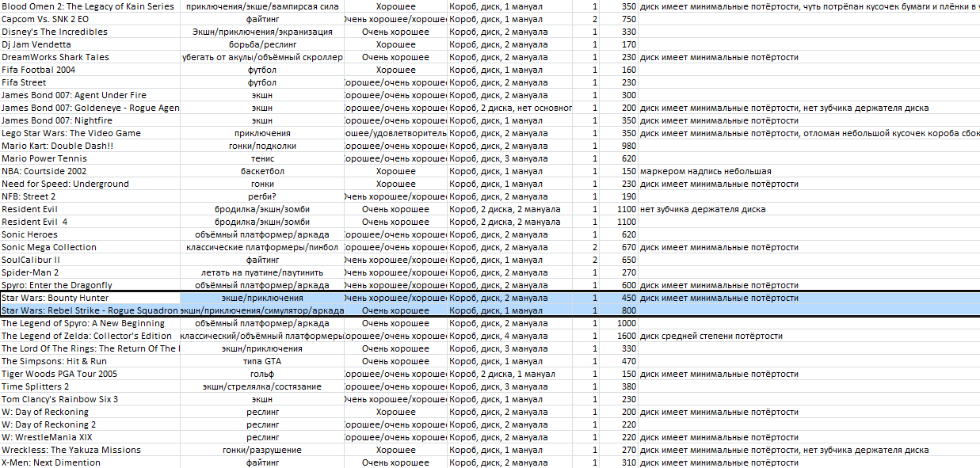Click "Lego Star Wars: The Video Game" cell
Screen dimensions: 980x468
[x=90, y=133]
